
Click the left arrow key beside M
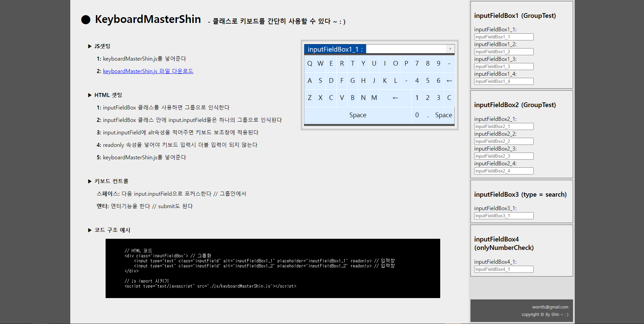coord(395,98)
